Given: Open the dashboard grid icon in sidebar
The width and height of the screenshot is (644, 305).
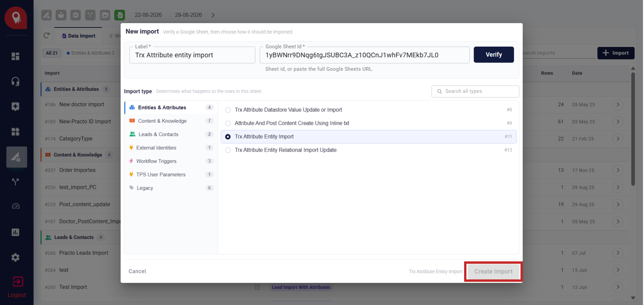Looking at the screenshot, I should pyautogui.click(x=15, y=56).
